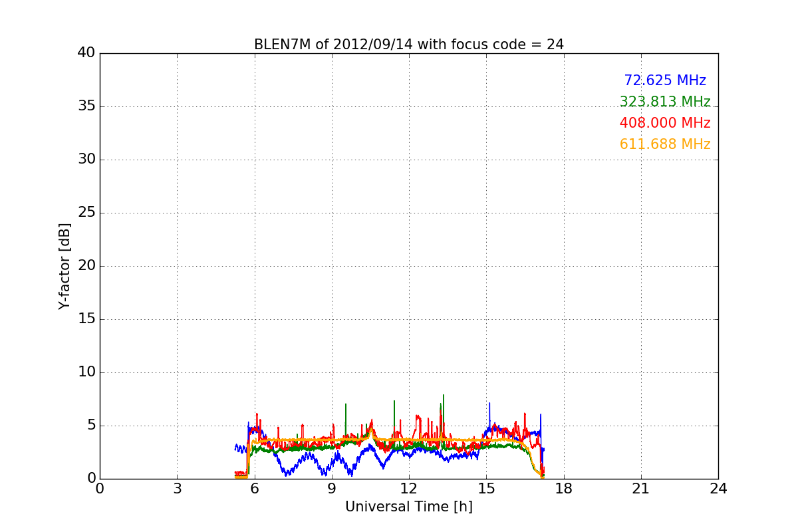This screenshot has width=798, height=532.
Task: Click the y-axis tick label 30
Action: (x=86, y=160)
